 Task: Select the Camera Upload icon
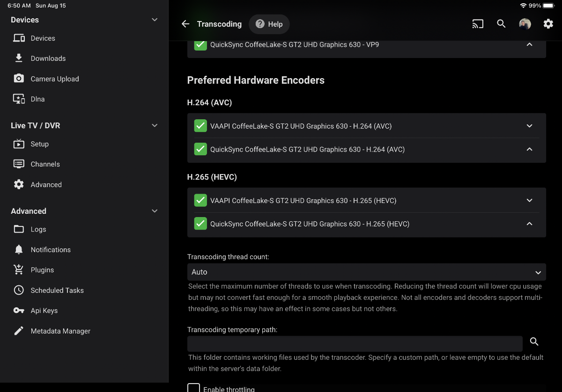[18, 79]
